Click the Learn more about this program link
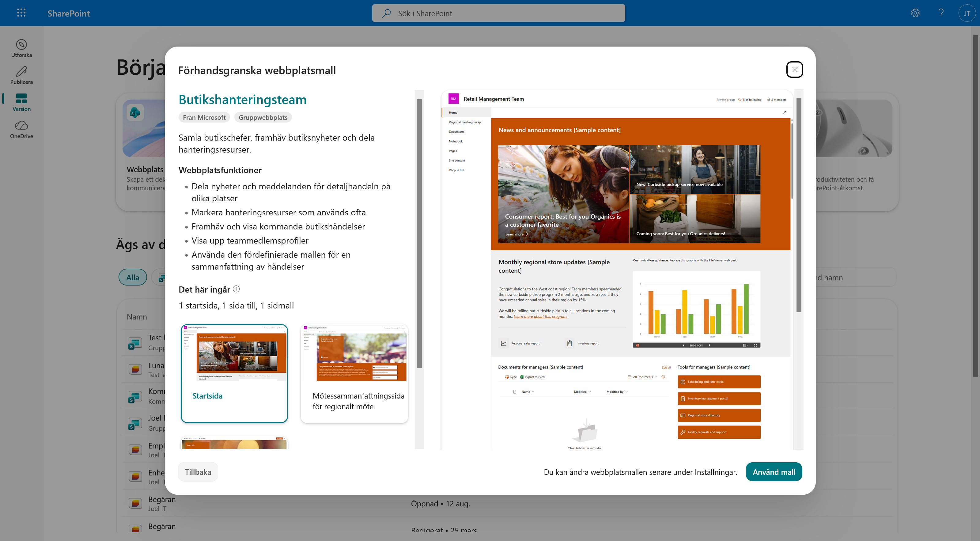This screenshot has width=980, height=541. (540, 316)
